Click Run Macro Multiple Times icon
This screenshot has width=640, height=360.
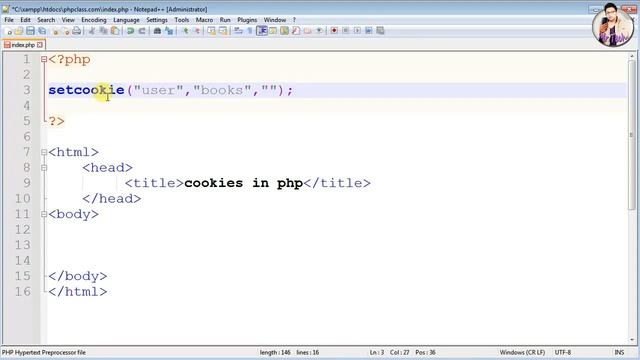[x=369, y=31]
